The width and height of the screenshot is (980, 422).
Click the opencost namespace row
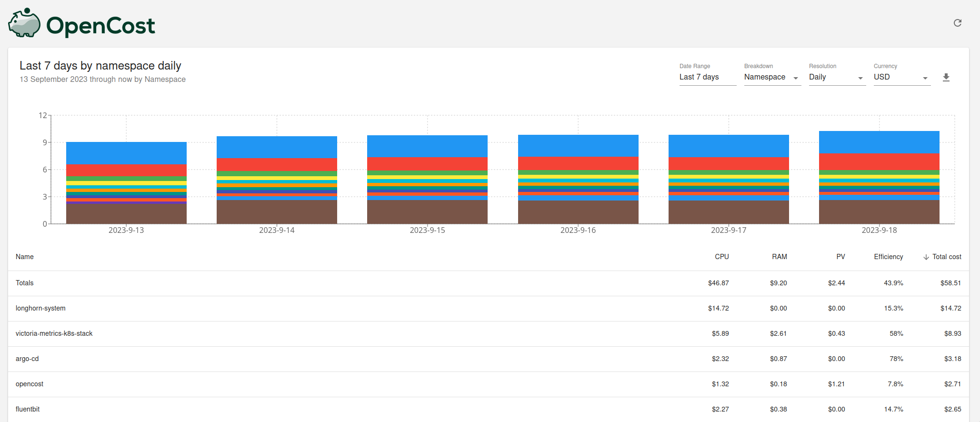30,384
